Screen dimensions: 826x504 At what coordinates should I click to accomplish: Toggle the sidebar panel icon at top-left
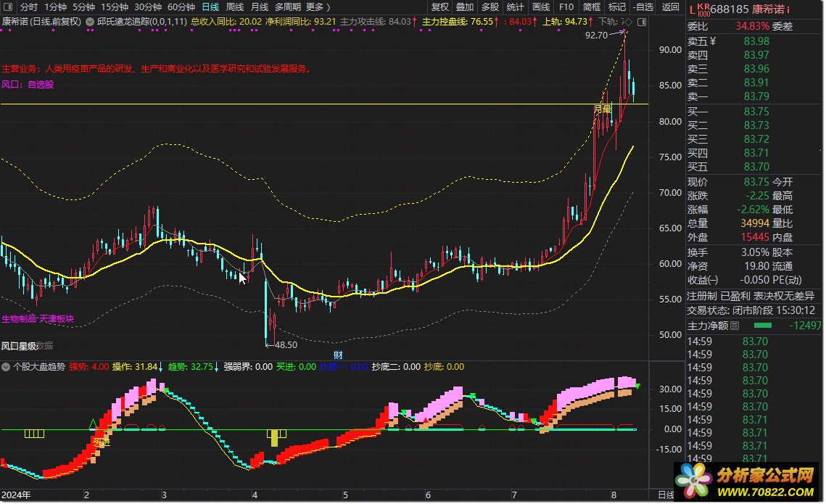(x=8, y=7)
